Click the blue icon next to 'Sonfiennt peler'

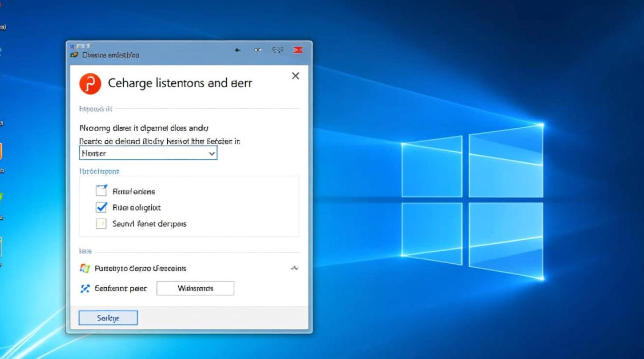(x=85, y=288)
